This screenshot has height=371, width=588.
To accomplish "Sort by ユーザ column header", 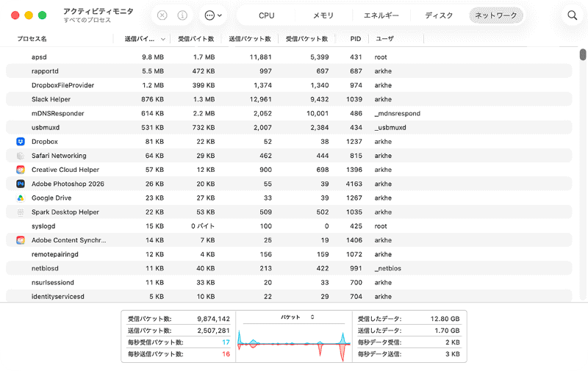I will pyautogui.click(x=384, y=39).
